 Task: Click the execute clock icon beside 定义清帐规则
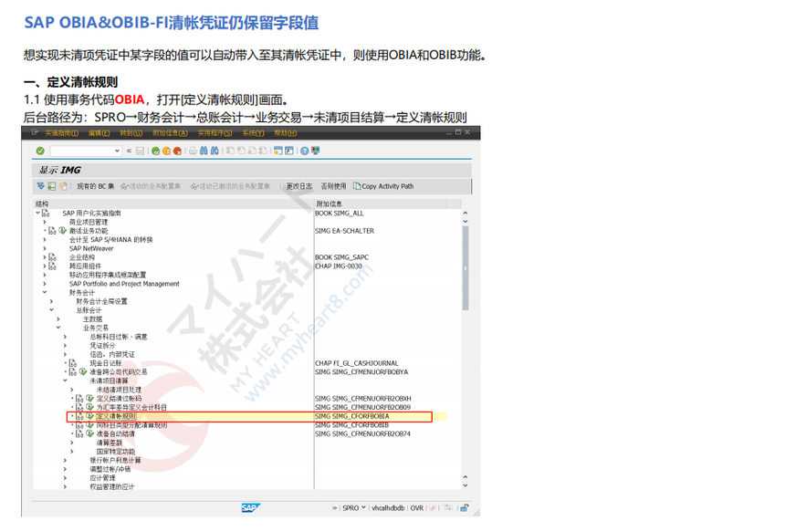(90, 416)
